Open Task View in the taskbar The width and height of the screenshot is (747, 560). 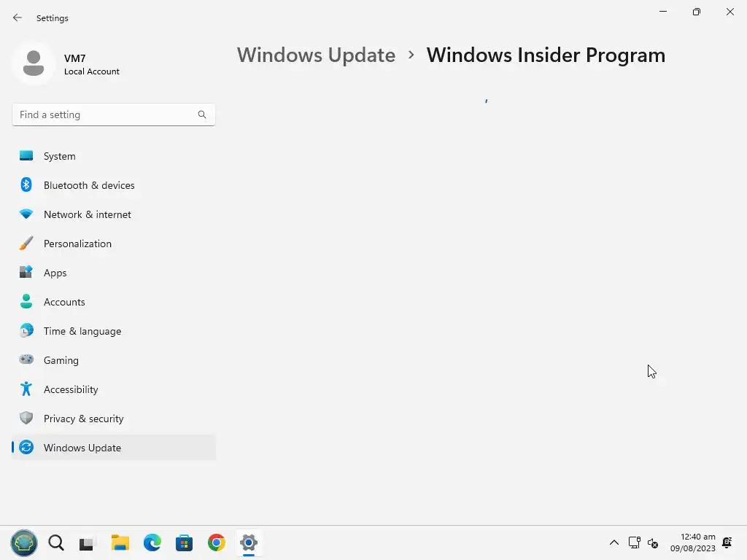86,542
